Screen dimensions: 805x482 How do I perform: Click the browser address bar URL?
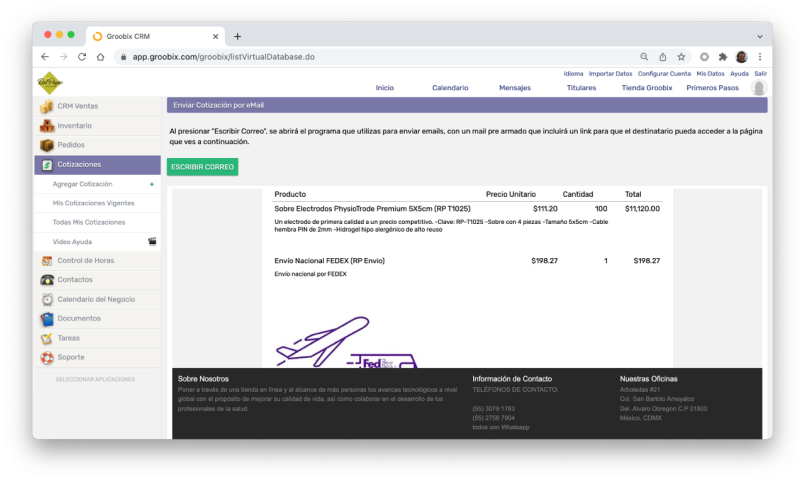click(x=223, y=57)
